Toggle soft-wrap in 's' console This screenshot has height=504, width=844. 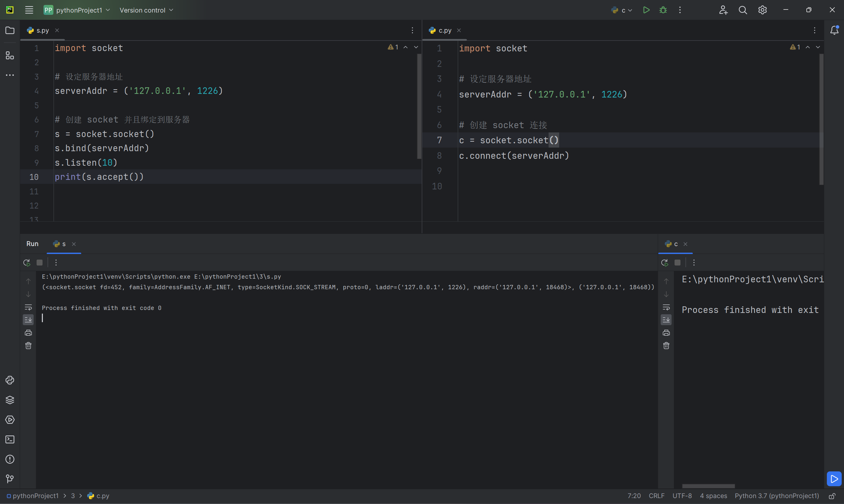click(28, 307)
